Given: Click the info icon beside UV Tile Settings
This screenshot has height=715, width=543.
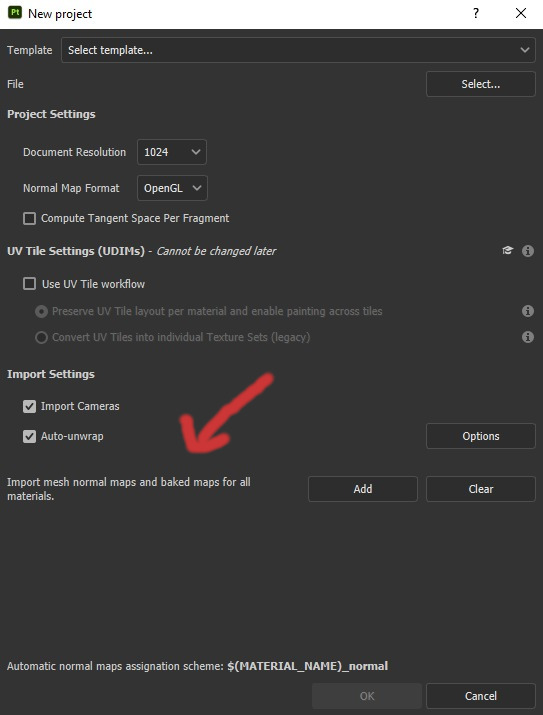Looking at the screenshot, I should point(527,251).
